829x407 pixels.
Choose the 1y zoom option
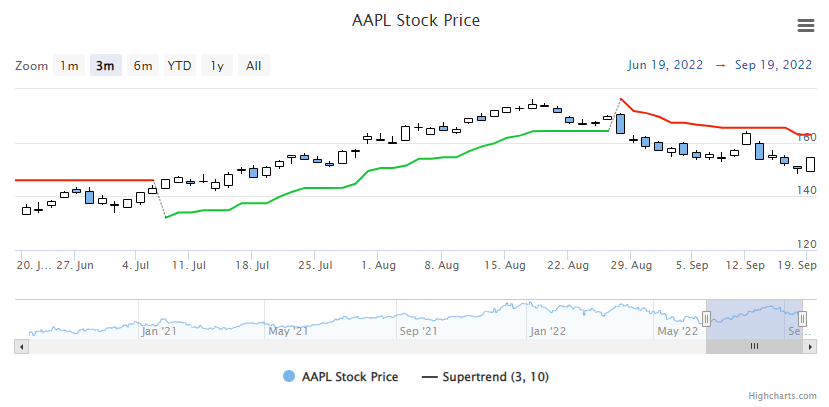(x=216, y=66)
